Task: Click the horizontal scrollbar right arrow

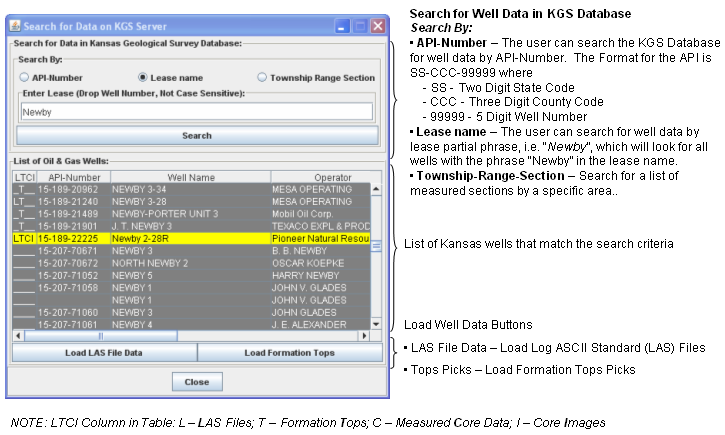Action: point(364,336)
